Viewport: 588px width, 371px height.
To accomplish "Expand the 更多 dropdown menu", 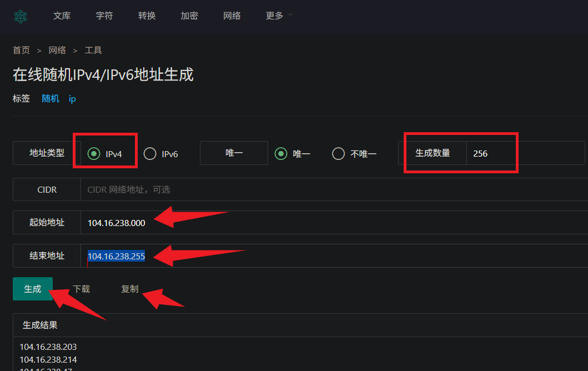I will pyautogui.click(x=279, y=16).
